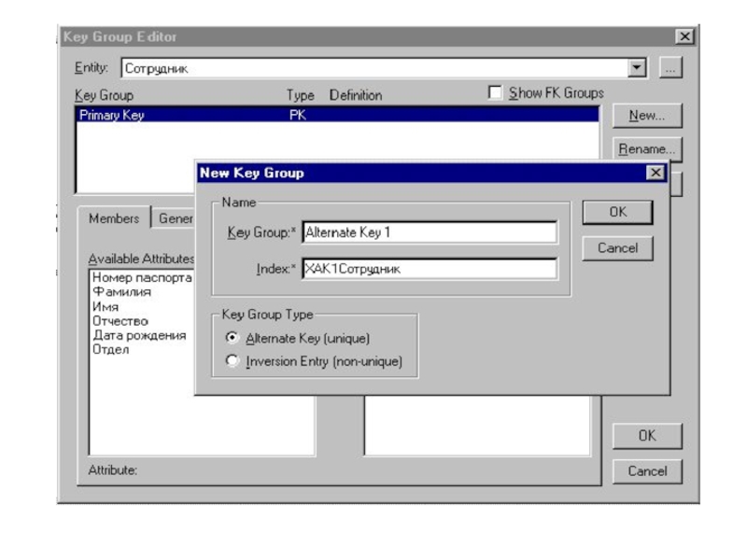Viewport: 747px width, 560px height.
Task: Select Фамилия attribute in the list
Action: tap(121, 292)
